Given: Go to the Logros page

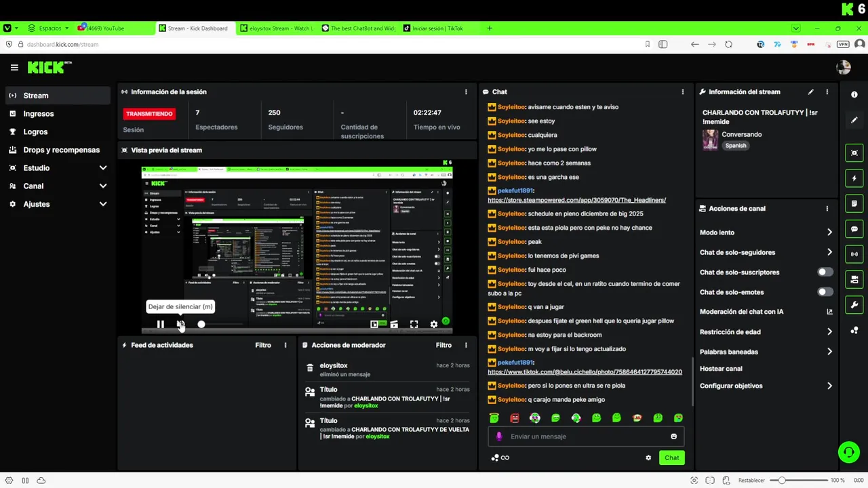Looking at the screenshot, I should pyautogui.click(x=58, y=131).
